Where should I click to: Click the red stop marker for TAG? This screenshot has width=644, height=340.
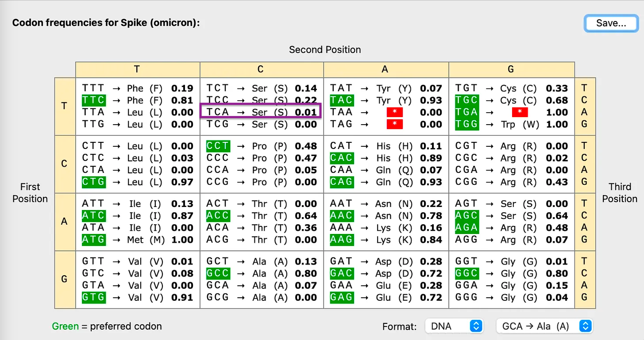(x=395, y=124)
